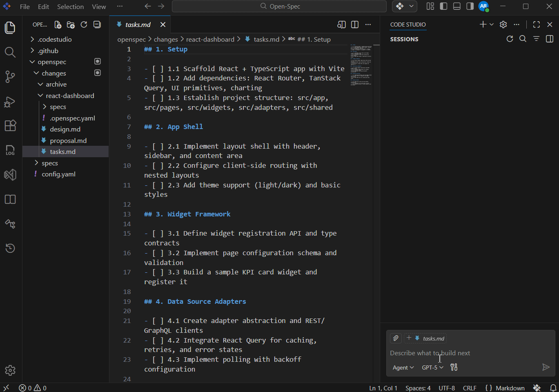Open the GPT-5 model dropdown
Screen dimensions: 559x392
432,367
